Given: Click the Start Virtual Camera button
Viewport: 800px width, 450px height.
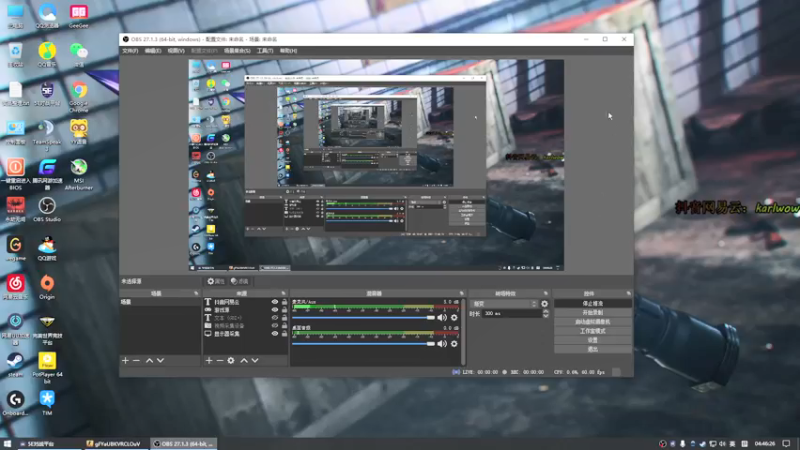Looking at the screenshot, I should 593,322.
